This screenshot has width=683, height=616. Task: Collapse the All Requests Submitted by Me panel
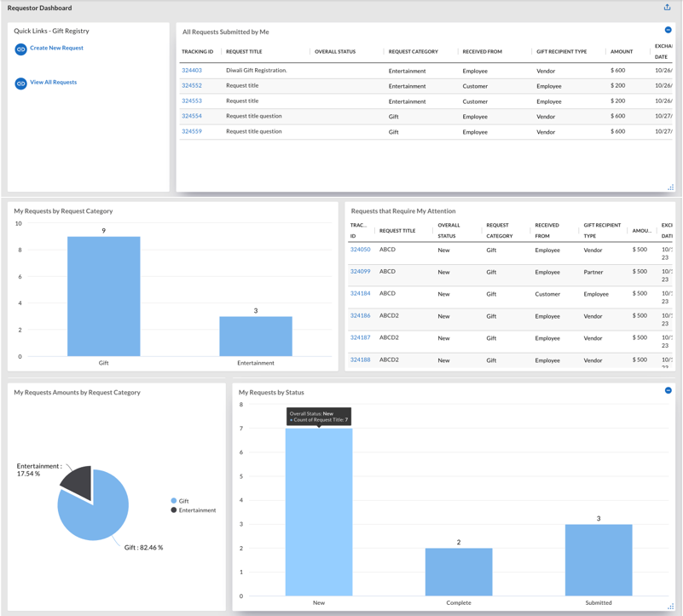click(x=668, y=30)
